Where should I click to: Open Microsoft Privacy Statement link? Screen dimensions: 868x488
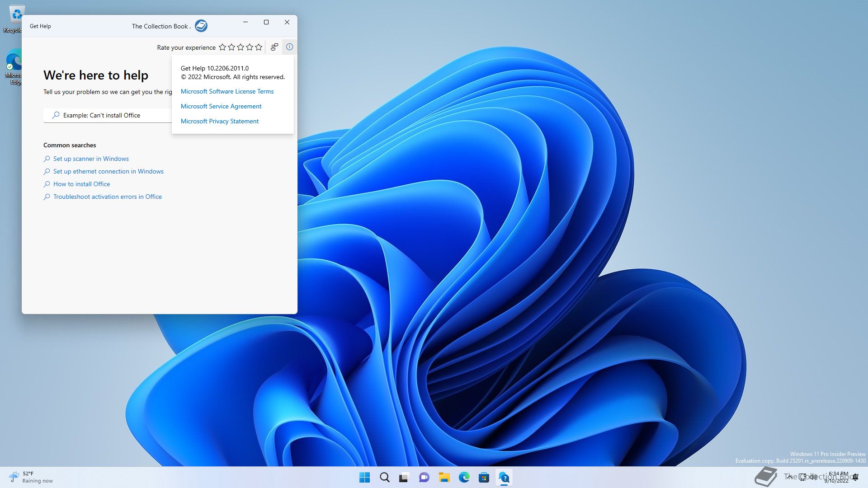(x=220, y=121)
